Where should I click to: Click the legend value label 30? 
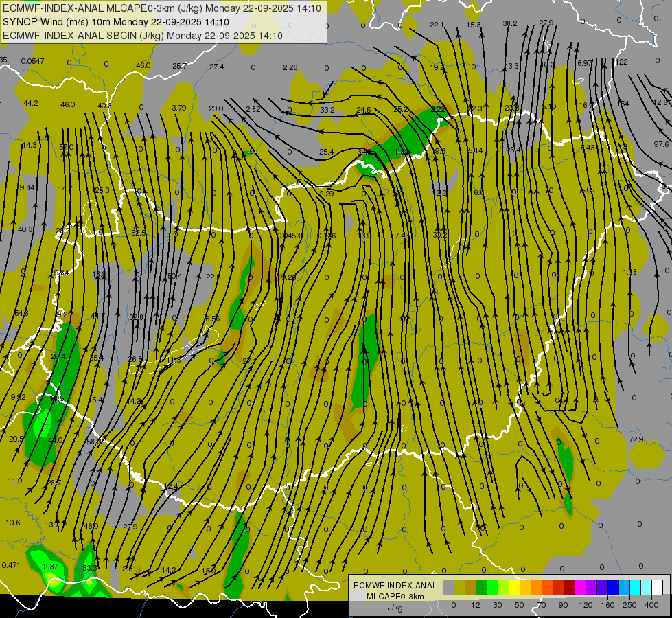click(497, 605)
